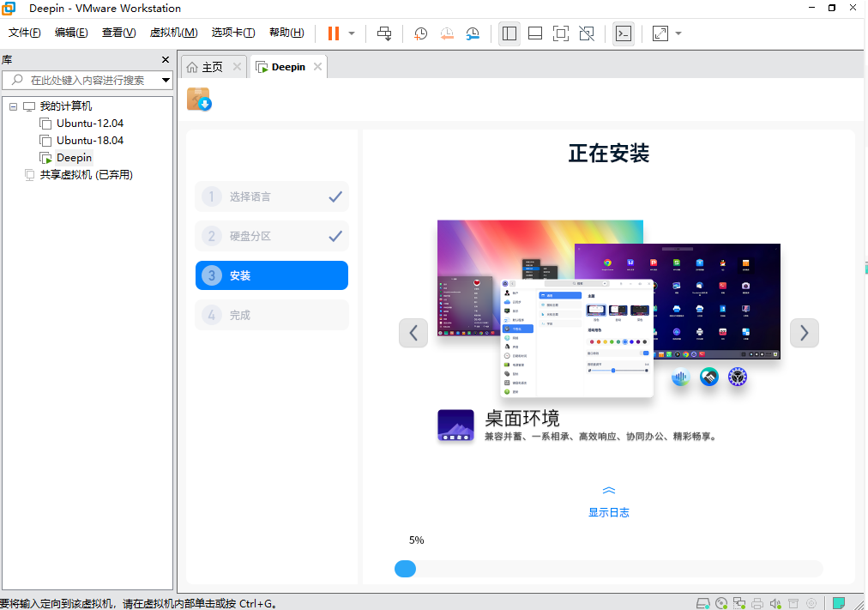Click the stretch guest display icon
The width and height of the screenshot is (868, 610).
pos(660,33)
